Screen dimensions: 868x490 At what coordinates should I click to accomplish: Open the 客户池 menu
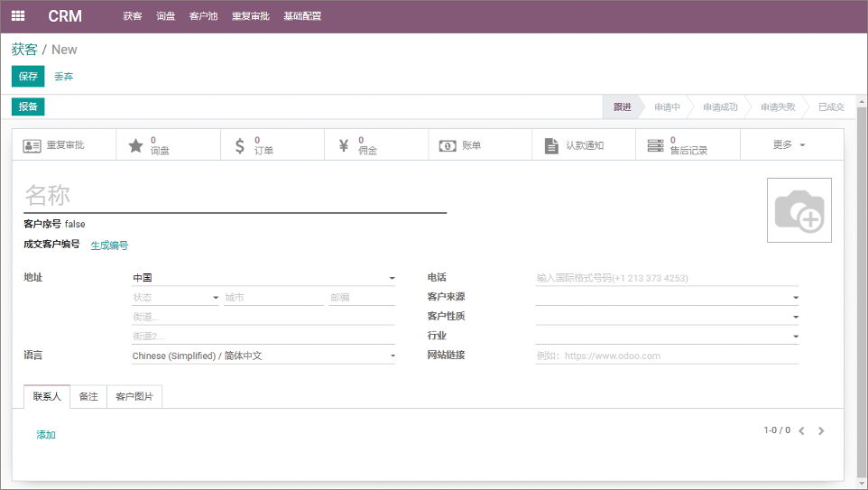[203, 16]
